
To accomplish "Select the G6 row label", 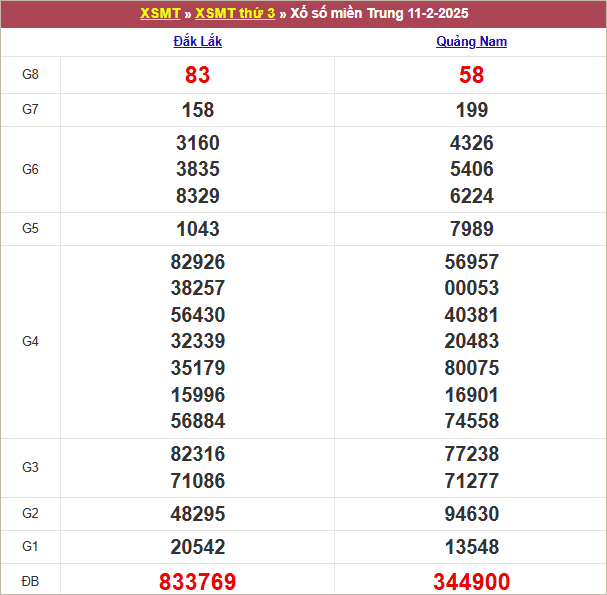I will tap(30, 169).
